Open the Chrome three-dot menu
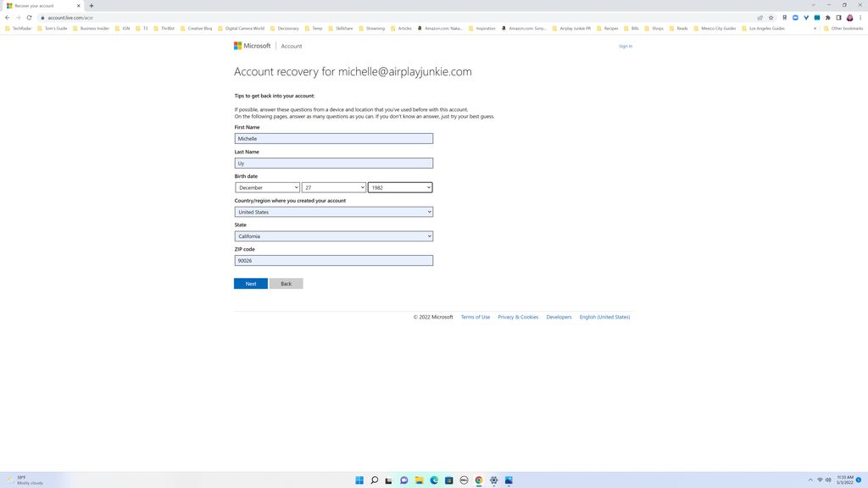The image size is (868, 488). [x=861, y=18]
